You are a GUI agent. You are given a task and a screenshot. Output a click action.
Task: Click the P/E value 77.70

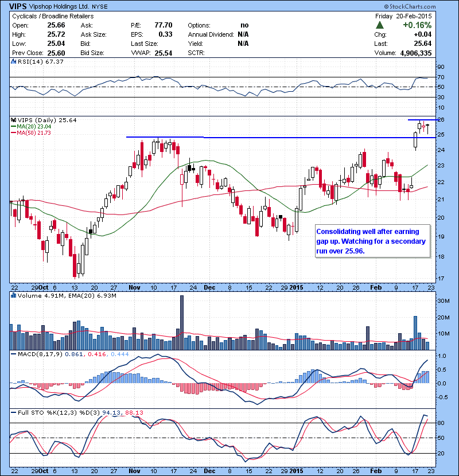tap(164, 25)
